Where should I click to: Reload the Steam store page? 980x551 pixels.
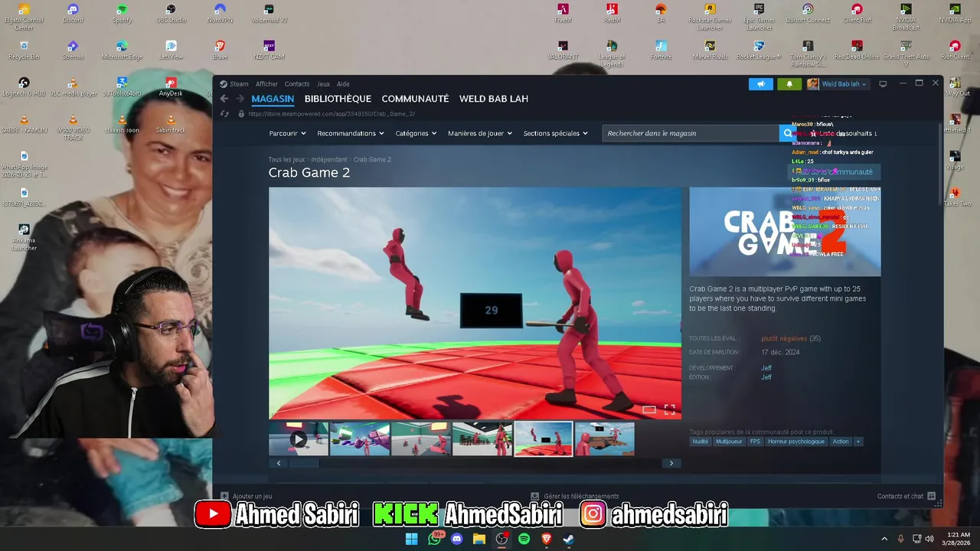224,113
